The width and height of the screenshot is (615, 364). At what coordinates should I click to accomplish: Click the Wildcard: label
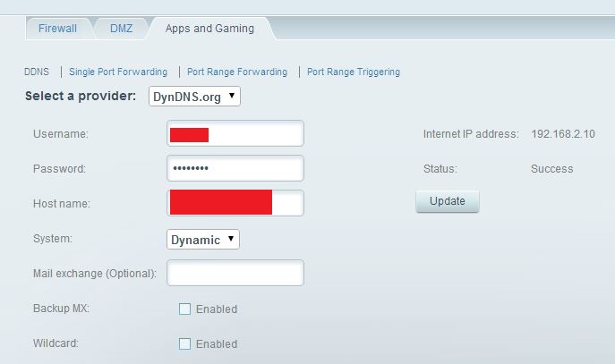tap(56, 343)
